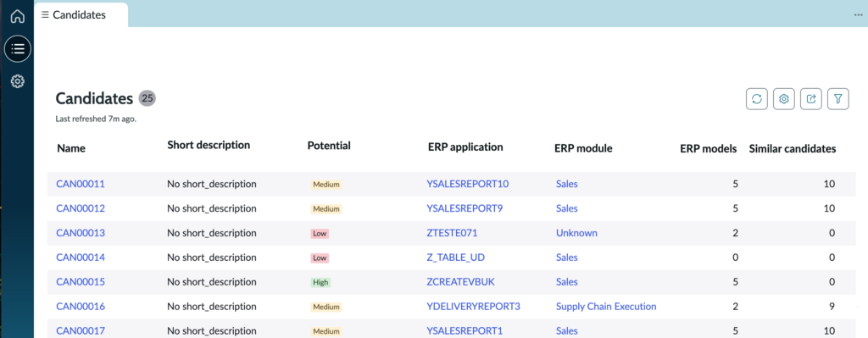Click the short description cell for CAN00012
The height and width of the screenshot is (338, 868).
[x=211, y=208]
